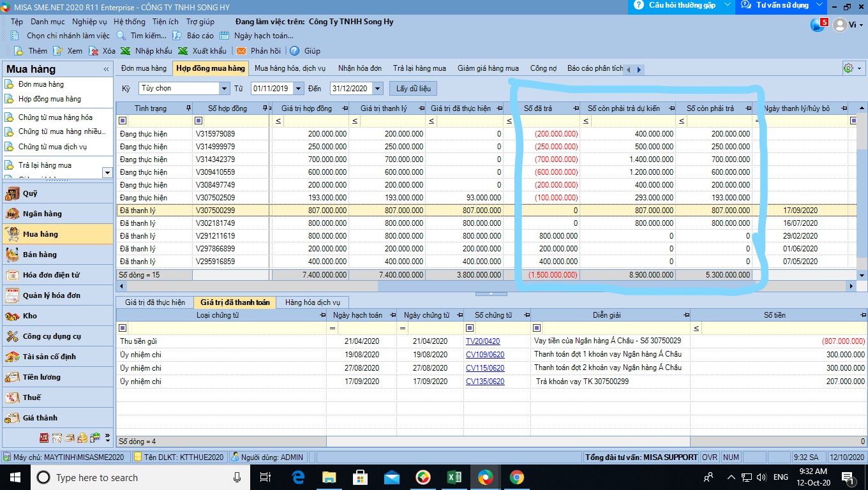
Task: Open the Bán hàng module in sidebar
Action: pos(57,255)
